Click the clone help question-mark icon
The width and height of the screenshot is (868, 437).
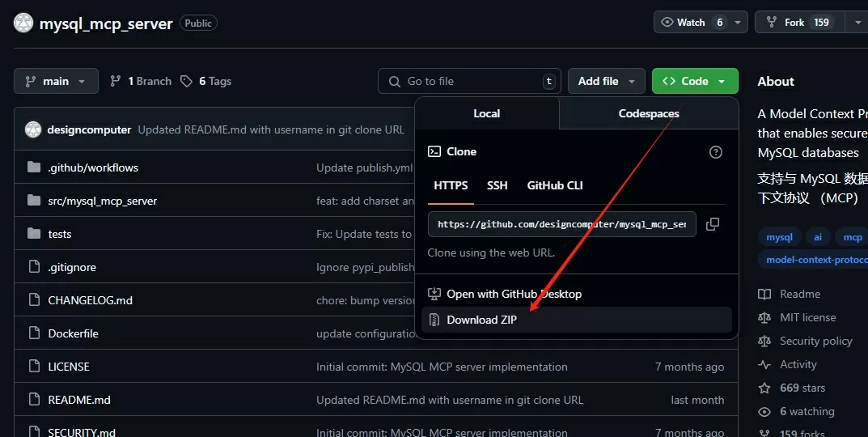tap(716, 152)
